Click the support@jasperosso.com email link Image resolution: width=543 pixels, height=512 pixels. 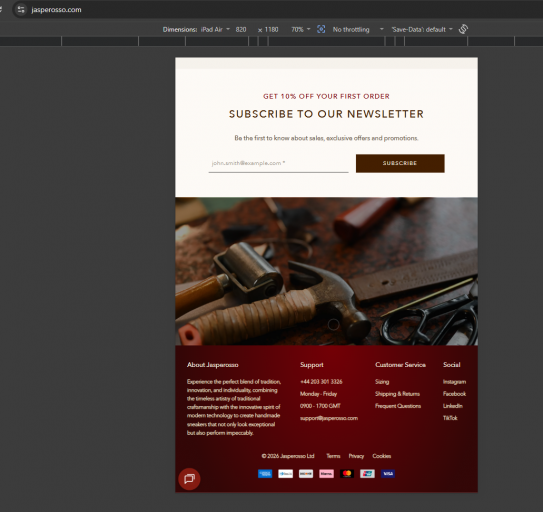(x=329, y=418)
